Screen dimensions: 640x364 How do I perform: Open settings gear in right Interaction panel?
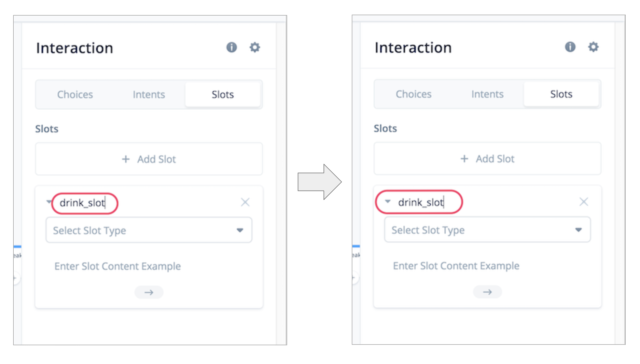click(593, 47)
